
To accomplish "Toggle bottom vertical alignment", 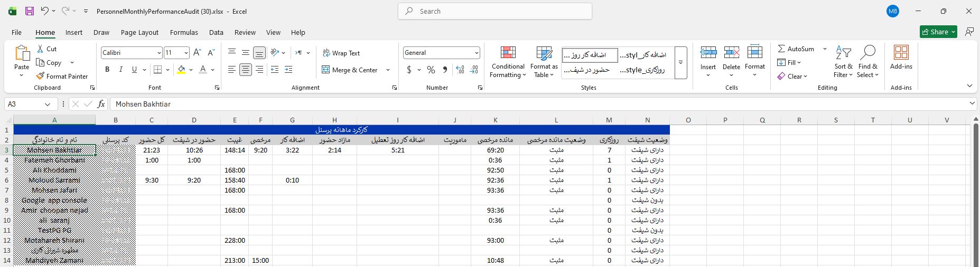I will pos(259,52).
